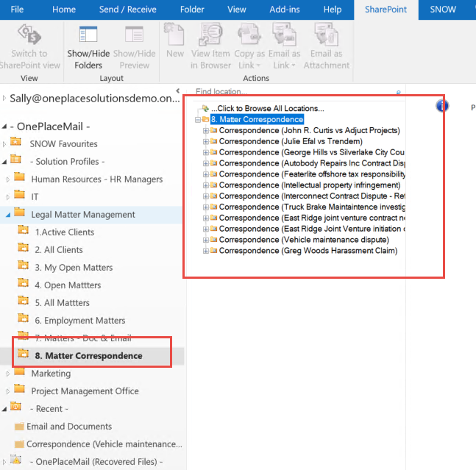Select Correspondence (Autobody Repairs Inc row
476x470 pixels.
(x=312, y=163)
